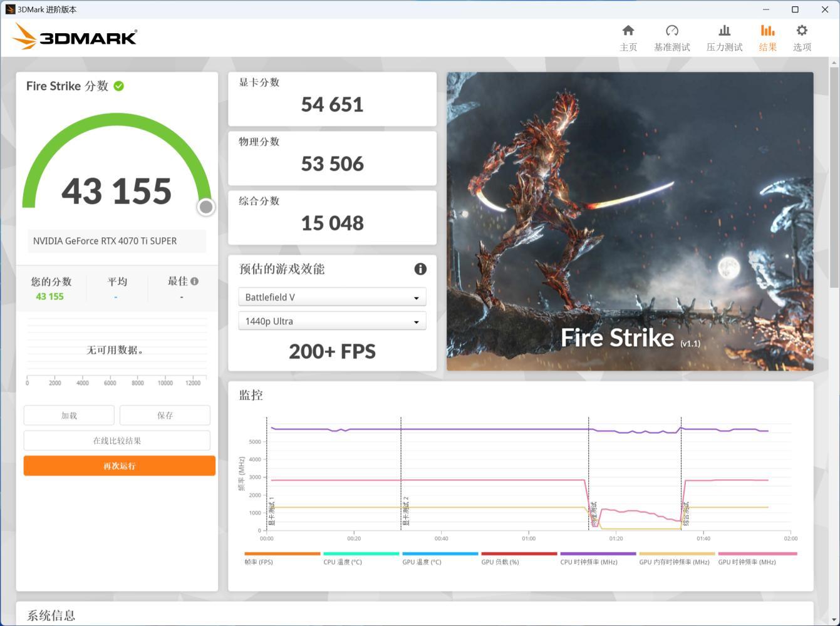Click the green validation checkmark icon

pyautogui.click(x=119, y=86)
